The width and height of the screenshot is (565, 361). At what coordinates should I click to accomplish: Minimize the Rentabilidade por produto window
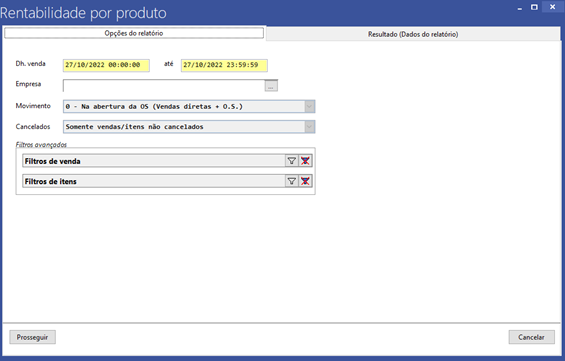(x=520, y=8)
